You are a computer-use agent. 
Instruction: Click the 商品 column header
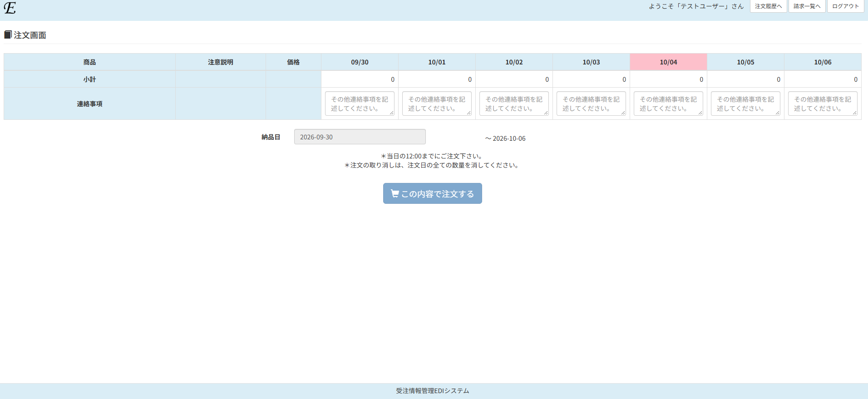(x=89, y=62)
